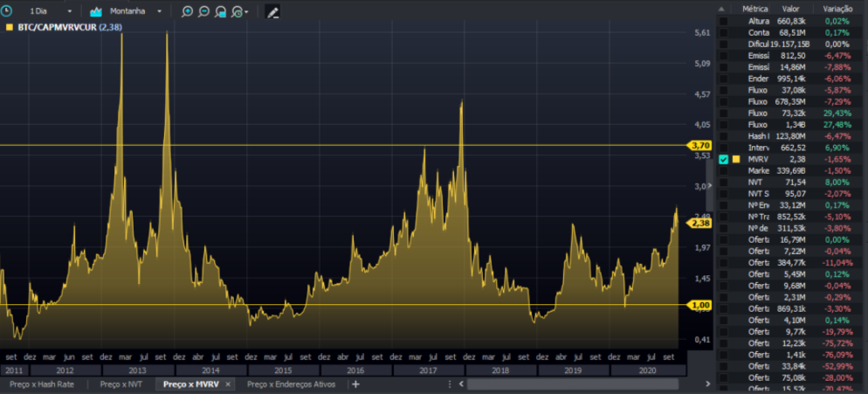This screenshot has height=394, width=868.
Task: Click the Nº Tra value 852,52k
Action: (x=792, y=217)
